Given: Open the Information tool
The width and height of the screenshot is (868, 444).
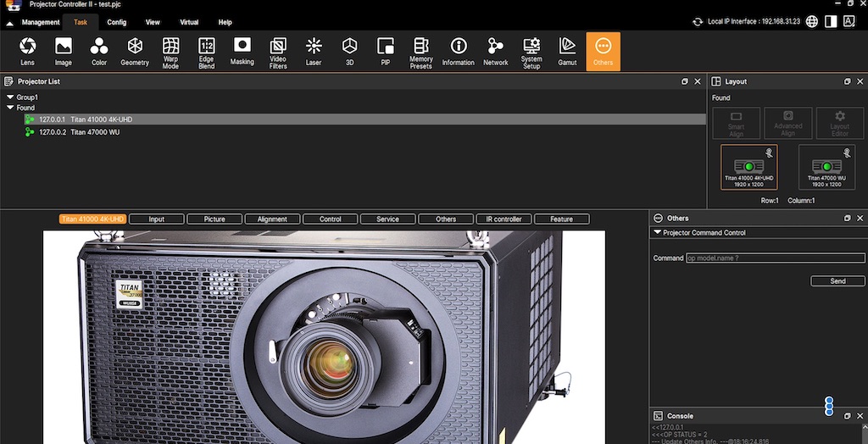Looking at the screenshot, I should [x=458, y=52].
